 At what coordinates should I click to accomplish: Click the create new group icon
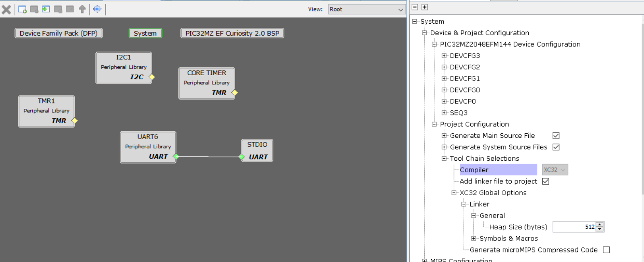[22, 9]
